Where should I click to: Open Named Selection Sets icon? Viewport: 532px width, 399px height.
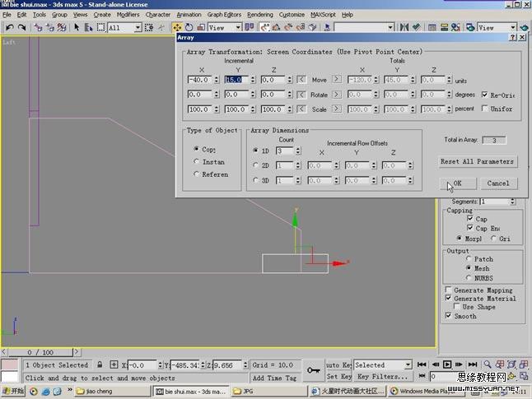(327, 27)
